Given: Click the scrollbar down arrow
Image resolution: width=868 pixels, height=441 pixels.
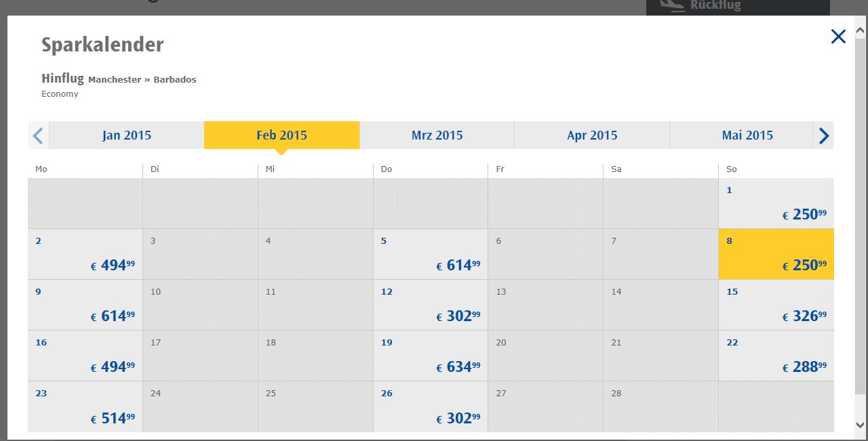Looking at the screenshot, I should pyautogui.click(x=861, y=425).
